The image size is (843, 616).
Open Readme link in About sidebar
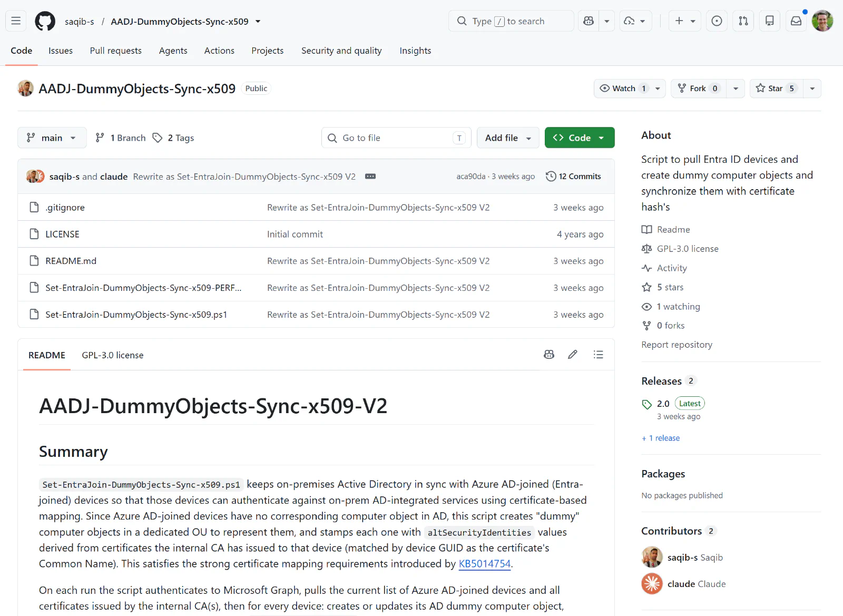pyautogui.click(x=673, y=230)
